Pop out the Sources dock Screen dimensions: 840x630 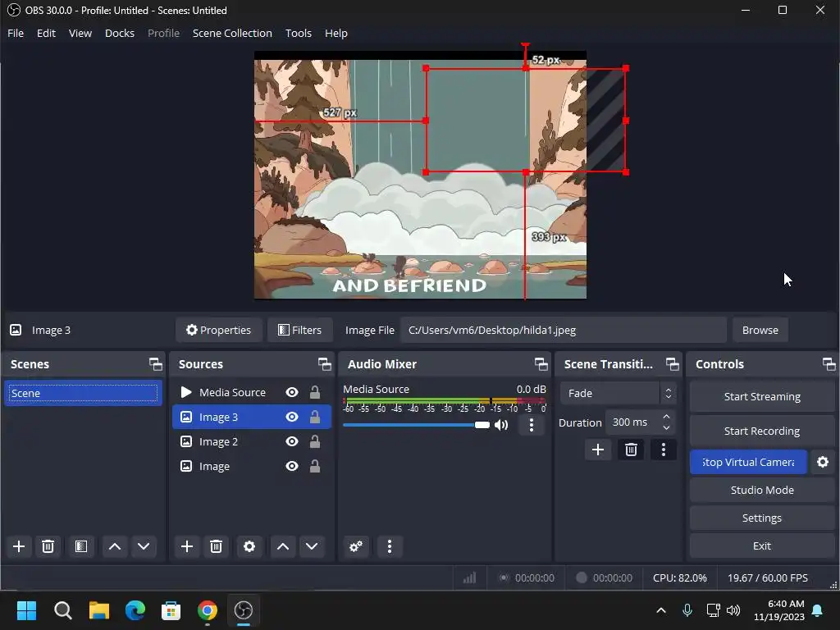pyautogui.click(x=325, y=364)
